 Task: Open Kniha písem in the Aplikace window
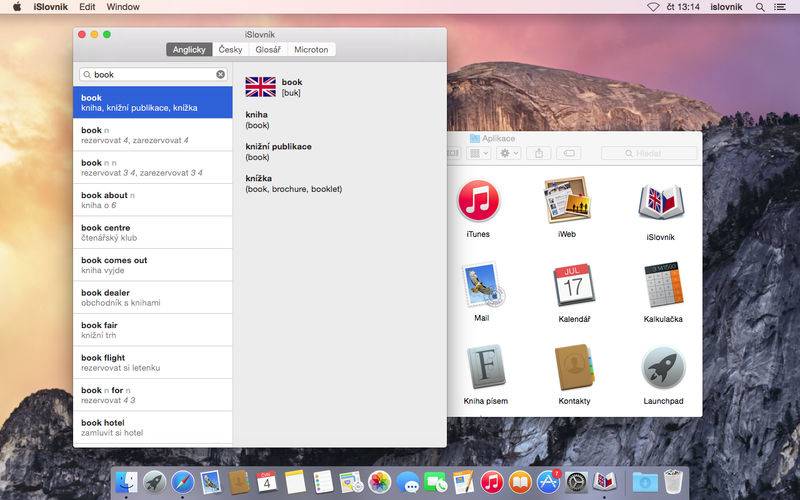(x=486, y=367)
